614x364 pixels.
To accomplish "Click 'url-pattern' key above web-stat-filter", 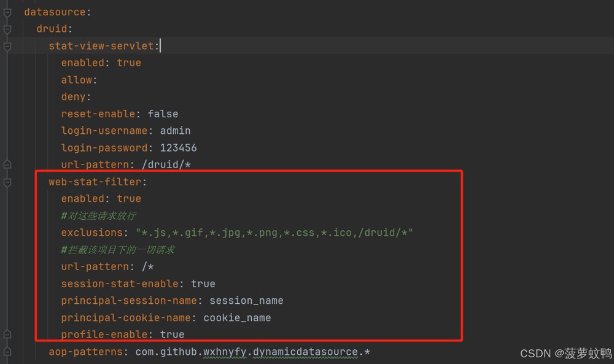I will pyautogui.click(x=95, y=165).
